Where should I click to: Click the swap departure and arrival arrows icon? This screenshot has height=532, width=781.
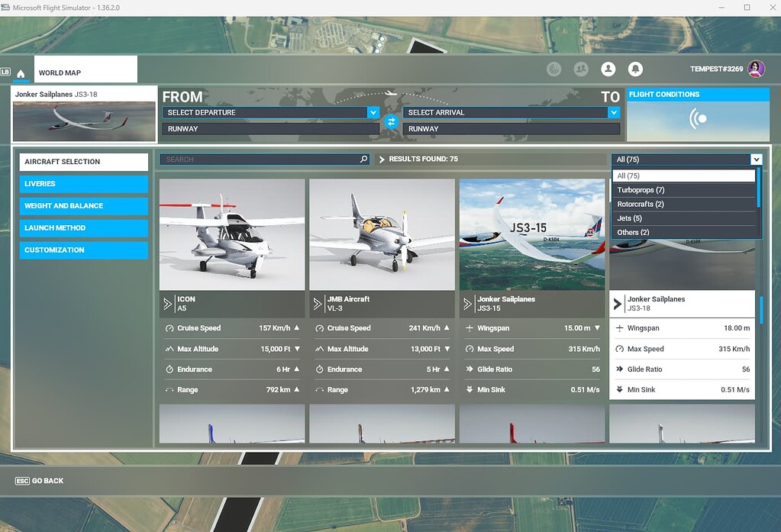pos(392,121)
